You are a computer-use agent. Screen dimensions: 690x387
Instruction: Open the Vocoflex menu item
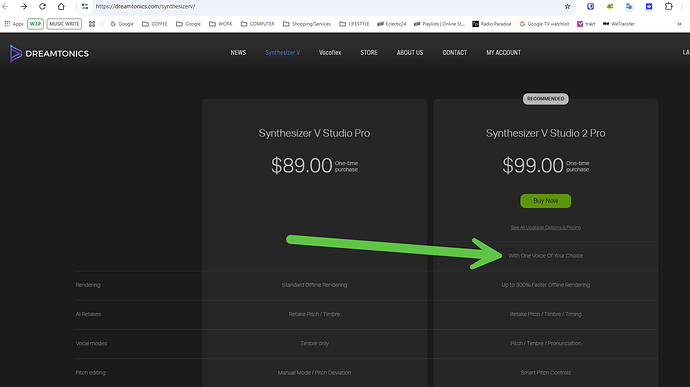click(330, 53)
